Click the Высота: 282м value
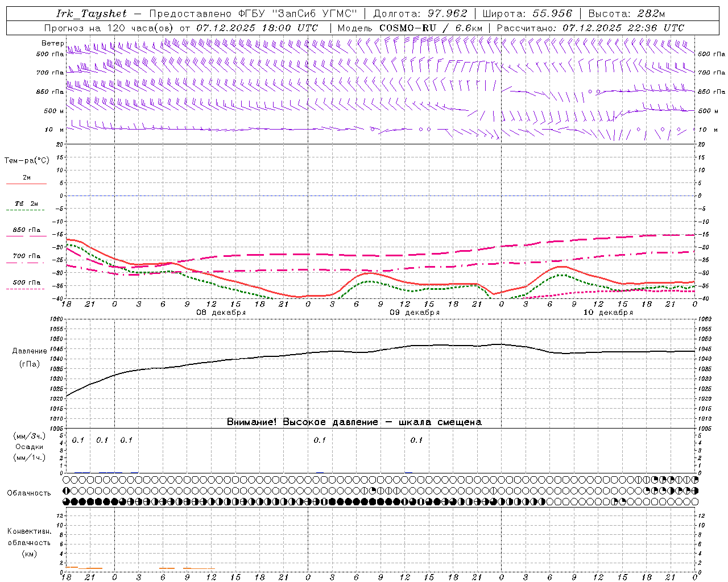The height and width of the screenshot is (582, 728). (626, 14)
